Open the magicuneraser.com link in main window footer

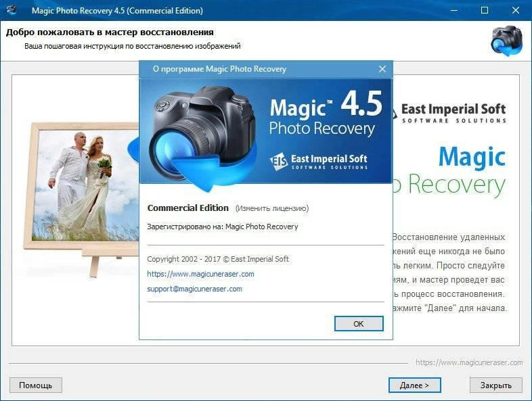coord(469,362)
